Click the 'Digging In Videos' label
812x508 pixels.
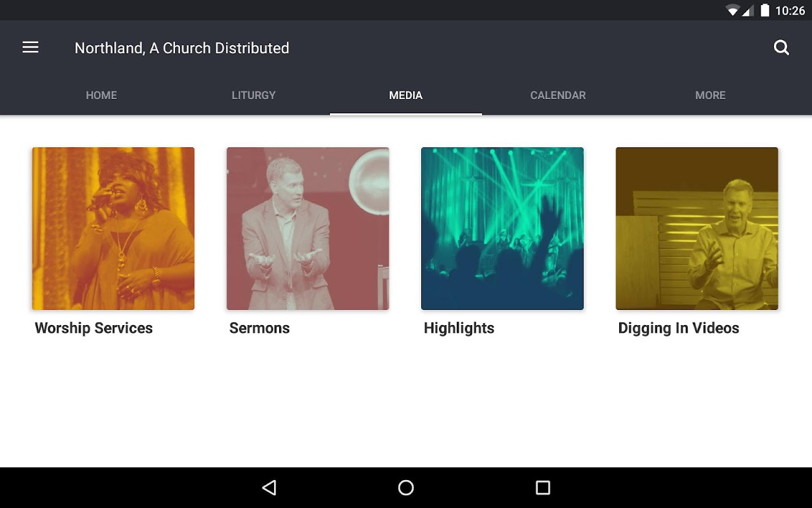[679, 328]
